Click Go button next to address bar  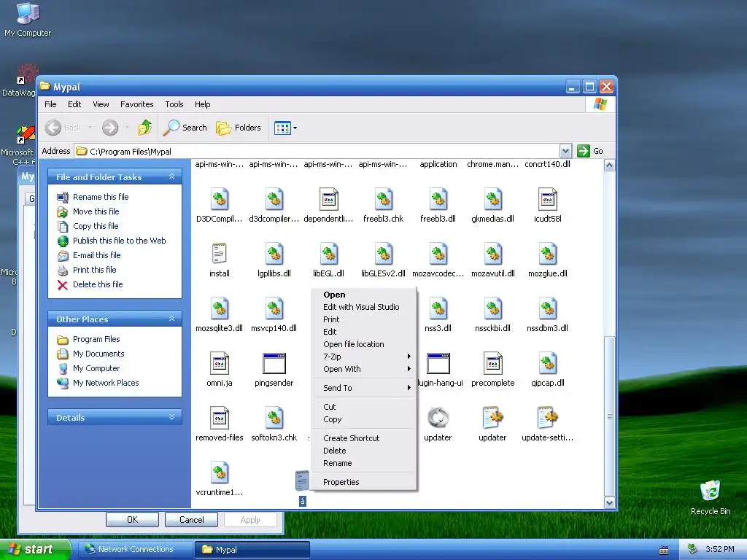tap(590, 151)
